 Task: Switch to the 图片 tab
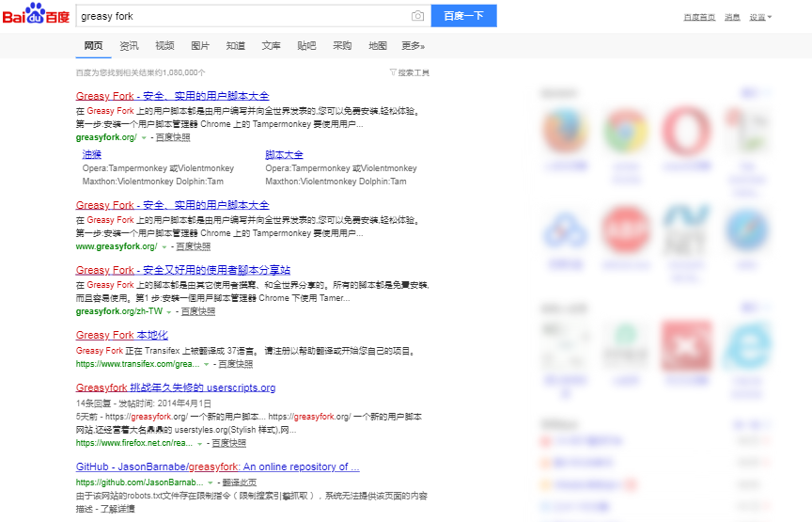[x=200, y=46]
